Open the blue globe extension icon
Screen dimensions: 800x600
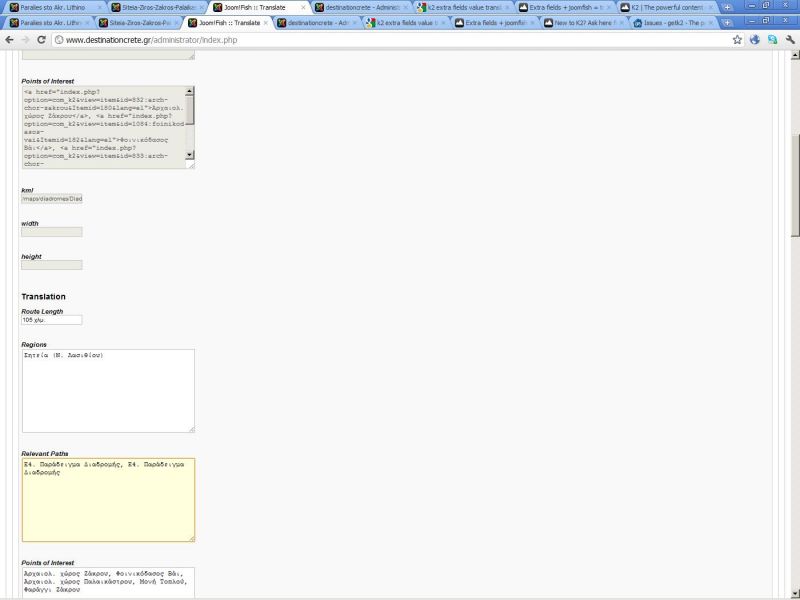click(755, 40)
